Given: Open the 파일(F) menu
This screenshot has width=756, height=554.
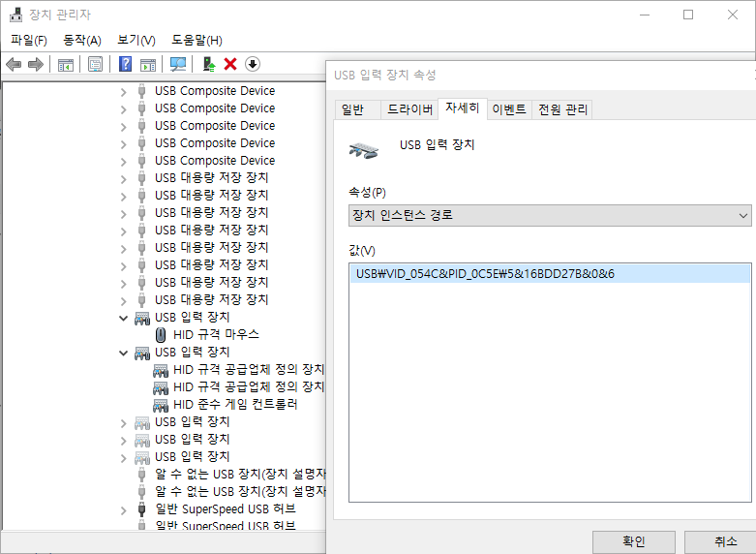Looking at the screenshot, I should point(29,40).
